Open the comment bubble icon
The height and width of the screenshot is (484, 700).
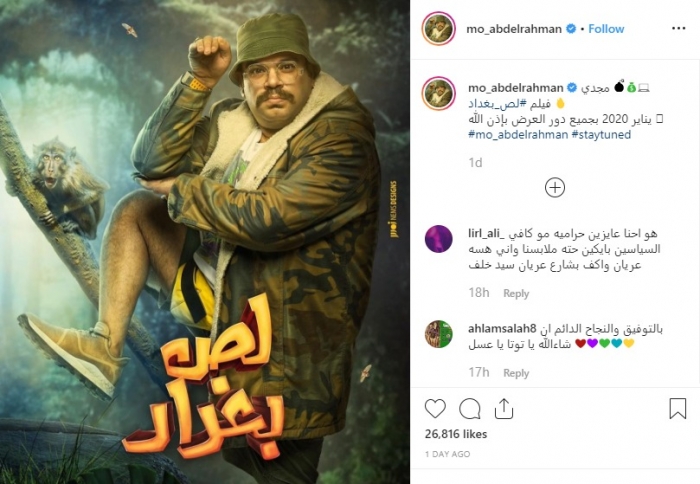[x=470, y=409]
